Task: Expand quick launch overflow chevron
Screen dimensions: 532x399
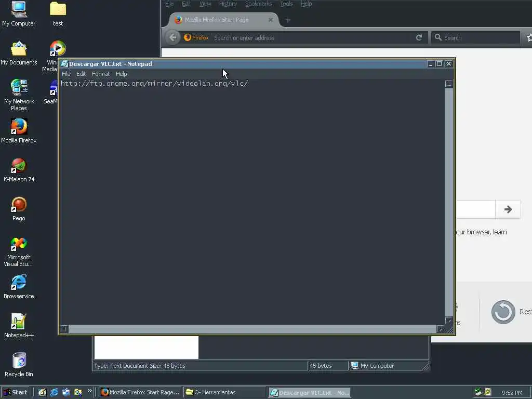Action: 89,391
